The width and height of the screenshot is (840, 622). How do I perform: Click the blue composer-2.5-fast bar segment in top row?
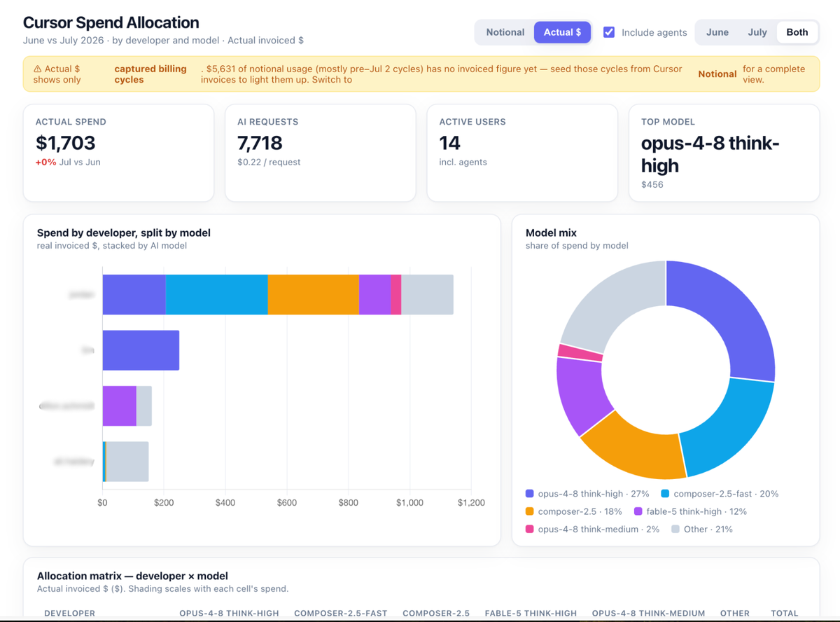[216, 294]
